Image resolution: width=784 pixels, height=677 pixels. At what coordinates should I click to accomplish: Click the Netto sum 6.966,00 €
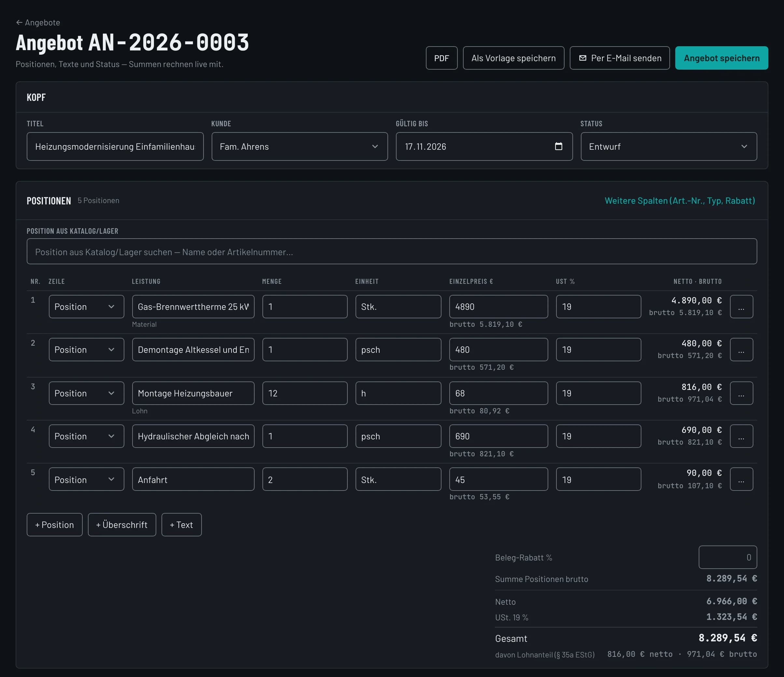tap(731, 601)
